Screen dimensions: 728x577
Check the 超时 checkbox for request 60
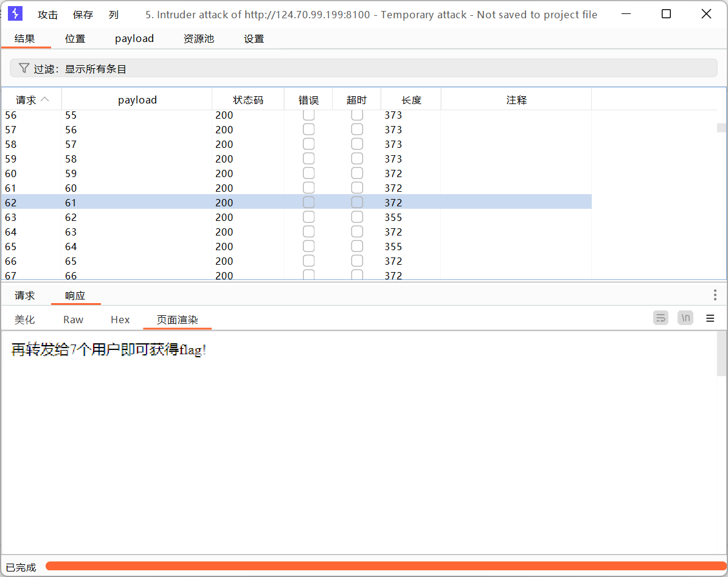(x=357, y=173)
